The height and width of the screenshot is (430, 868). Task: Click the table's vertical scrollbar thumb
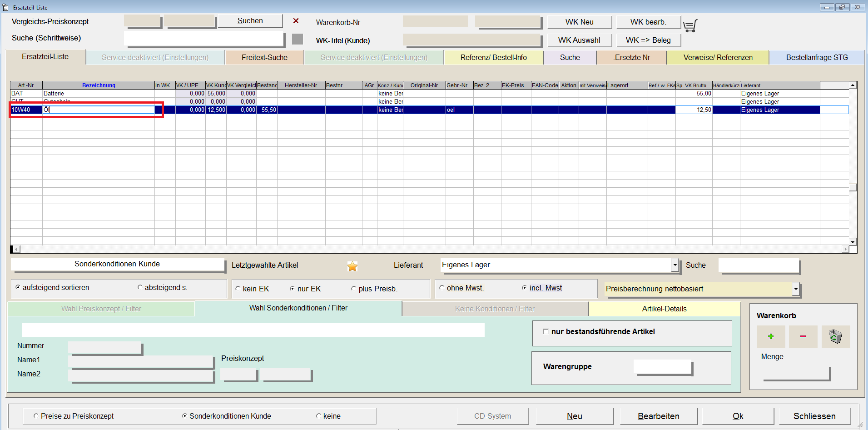pyautogui.click(x=853, y=187)
